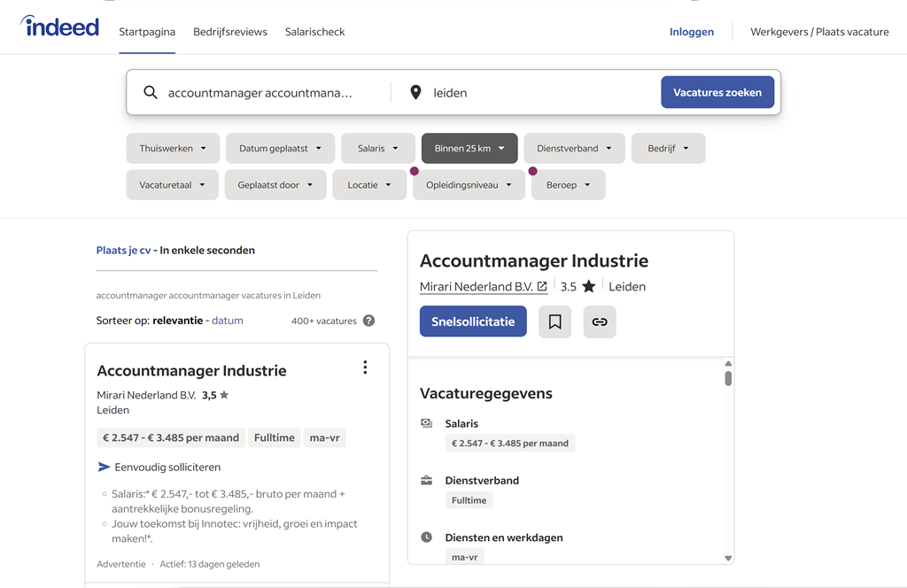Expand the Geplaatst door filter

coord(275,185)
